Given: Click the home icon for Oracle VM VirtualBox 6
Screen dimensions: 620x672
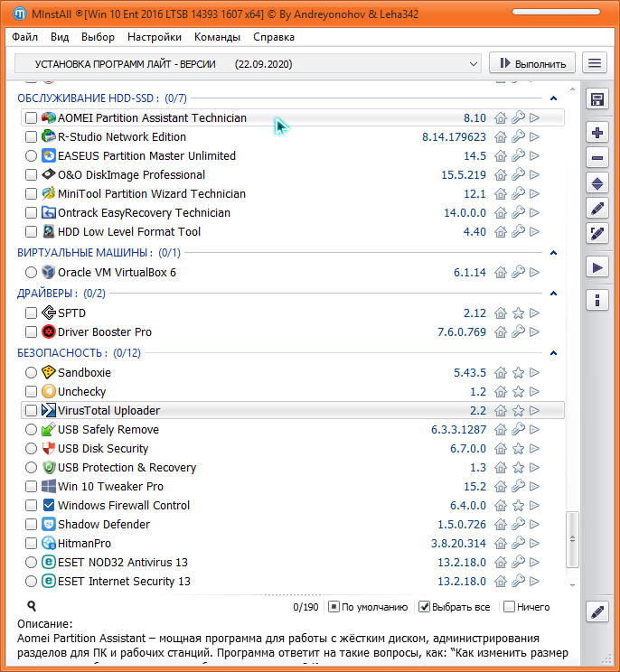Looking at the screenshot, I should coord(501,272).
